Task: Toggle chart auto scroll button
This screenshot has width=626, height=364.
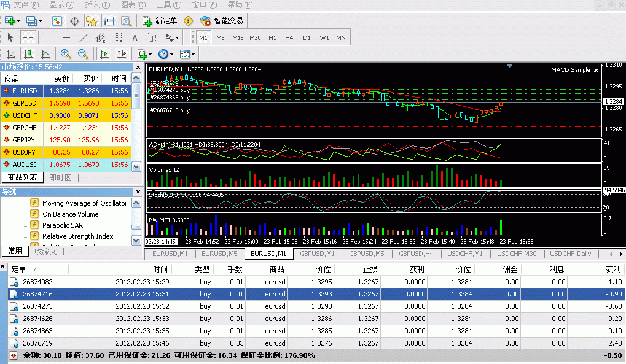Action: point(104,54)
